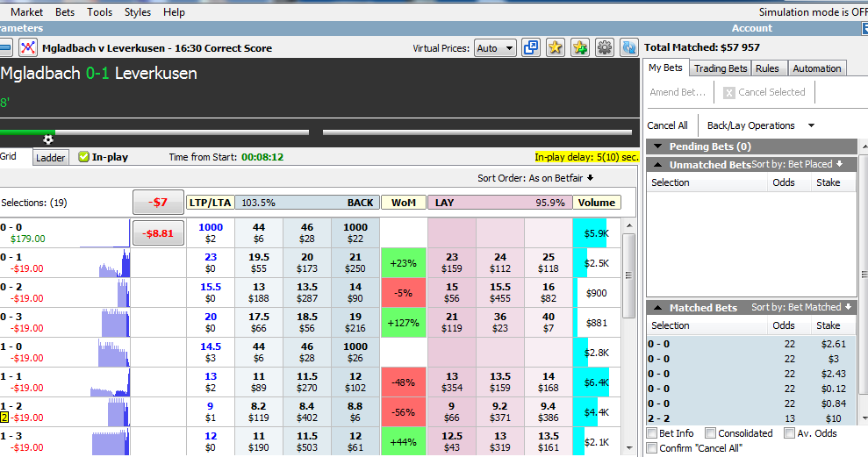
Task: Collapse the Matched Bets section
Action: pos(657,308)
